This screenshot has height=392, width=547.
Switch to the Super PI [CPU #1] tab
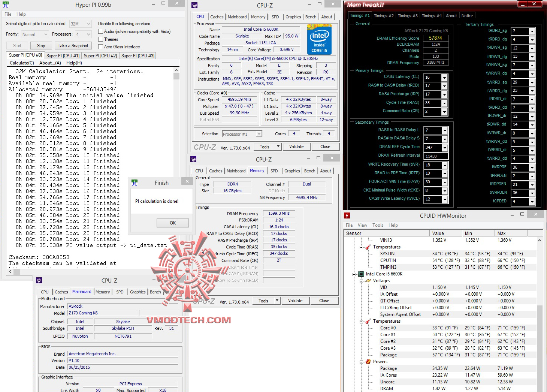pyautogui.click(x=63, y=56)
